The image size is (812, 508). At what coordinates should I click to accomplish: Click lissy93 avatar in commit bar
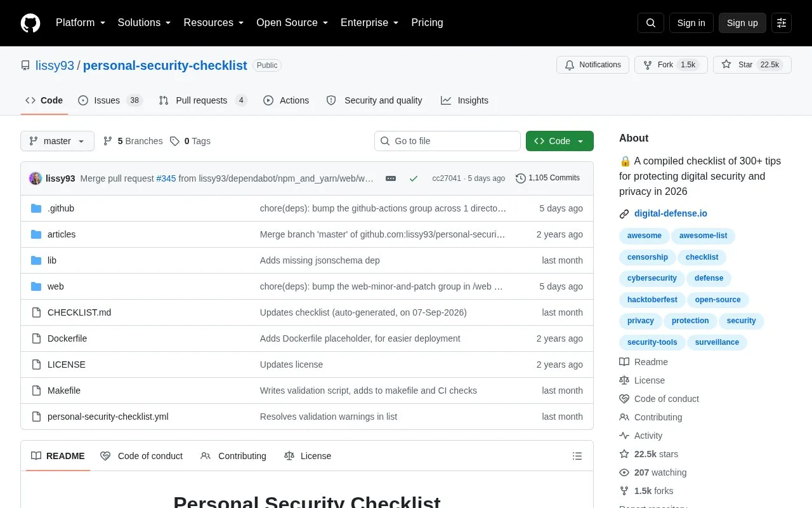(36, 178)
